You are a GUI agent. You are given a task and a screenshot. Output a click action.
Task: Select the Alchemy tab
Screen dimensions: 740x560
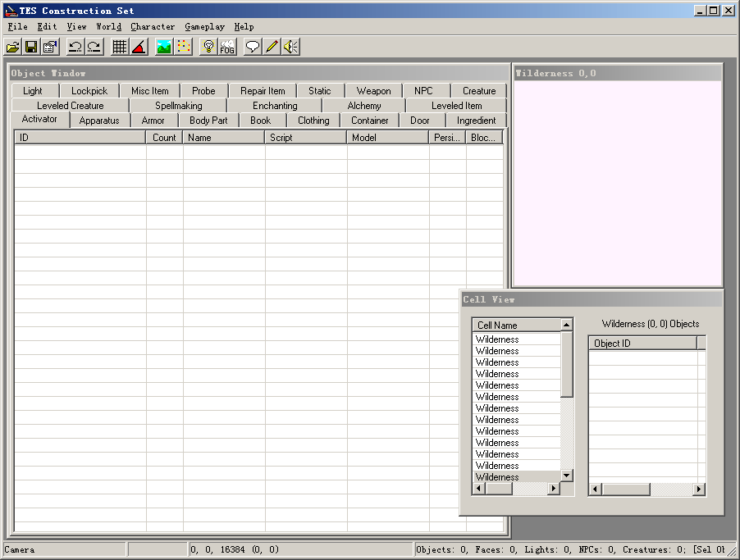[x=364, y=106]
